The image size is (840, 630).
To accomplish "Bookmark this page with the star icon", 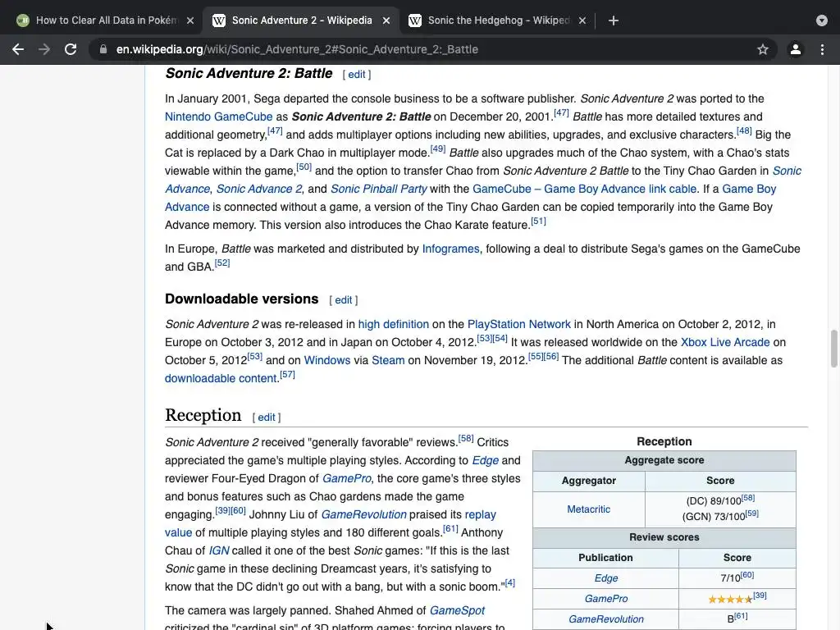I will pyautogui.click(x=763, y=49).
